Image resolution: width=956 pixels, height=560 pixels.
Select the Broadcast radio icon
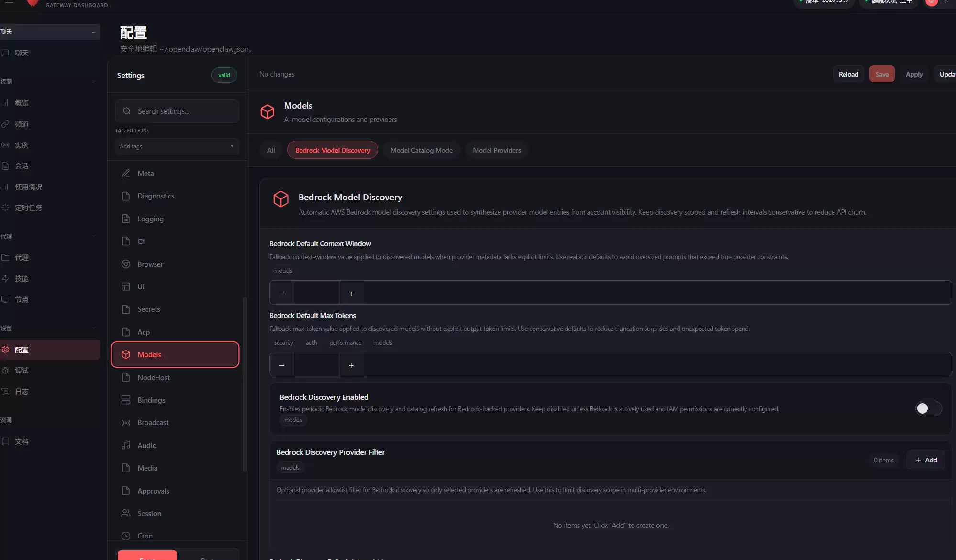pyautogui.click(x=126, y=423)
